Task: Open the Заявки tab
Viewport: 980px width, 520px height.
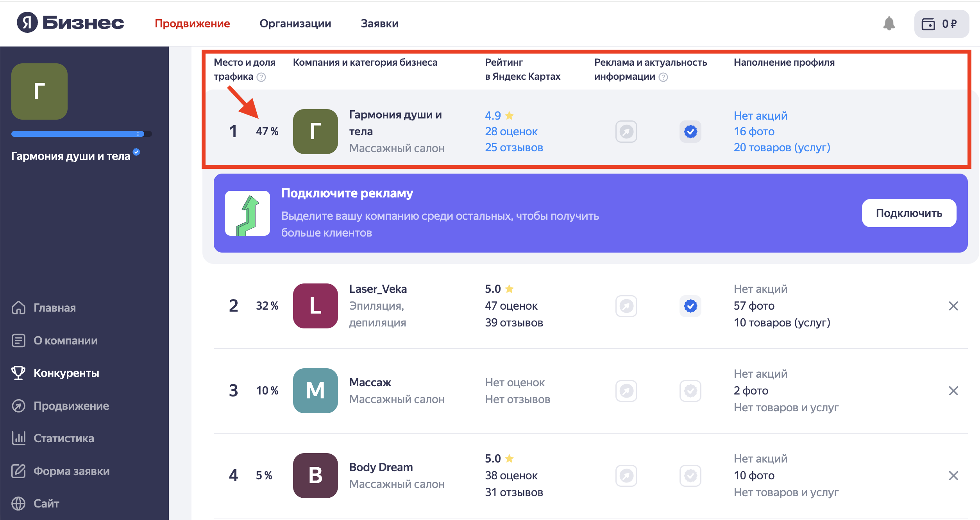Action: coord(379,23)
